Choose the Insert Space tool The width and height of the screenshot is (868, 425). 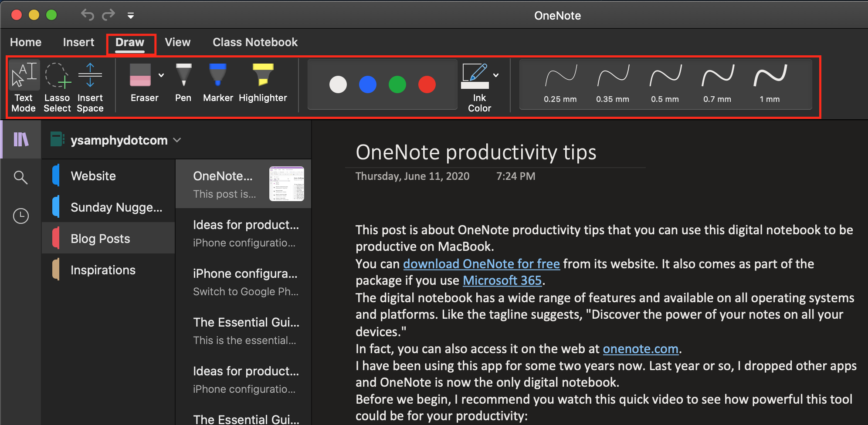(90, 87)
